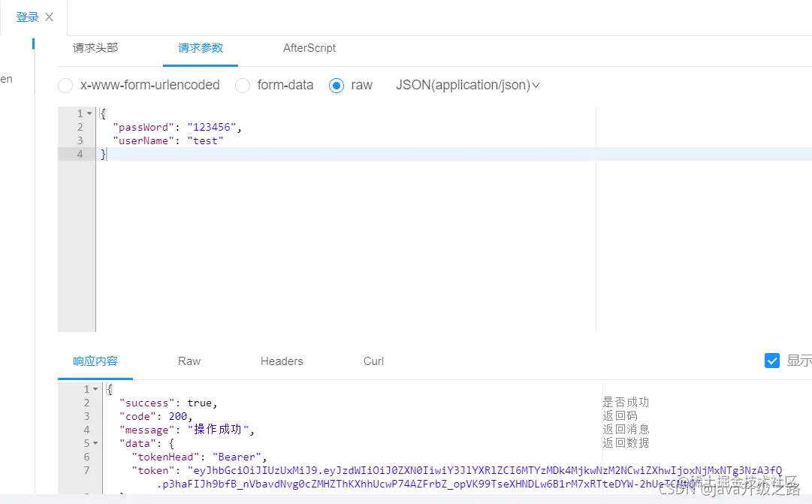Click the "message": "操作成功" line
The image size is (812, 504).
pos(187,430)
